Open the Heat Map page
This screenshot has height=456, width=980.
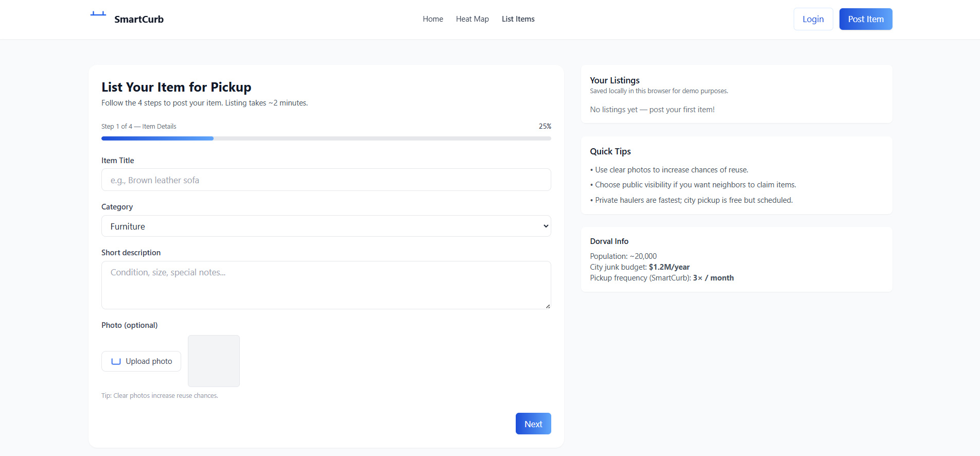472,19
